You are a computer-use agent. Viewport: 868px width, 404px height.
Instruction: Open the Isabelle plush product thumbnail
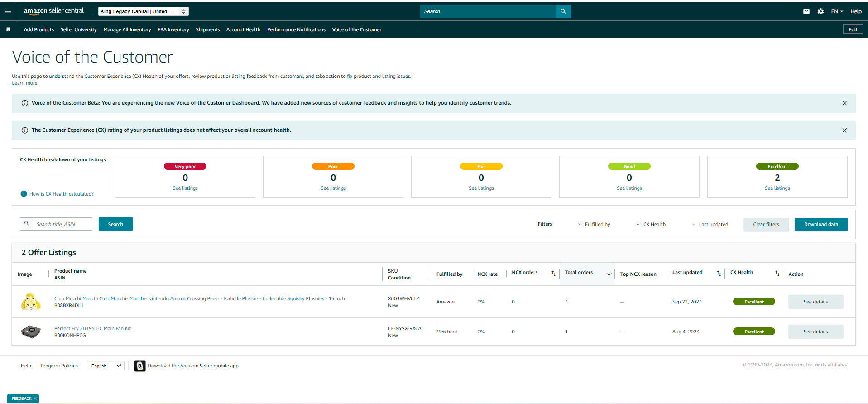click(31, 302)
